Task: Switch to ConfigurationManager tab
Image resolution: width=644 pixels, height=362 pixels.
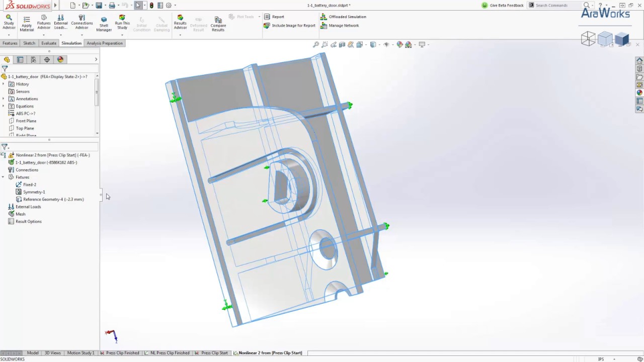Action: tap(33, 60)
